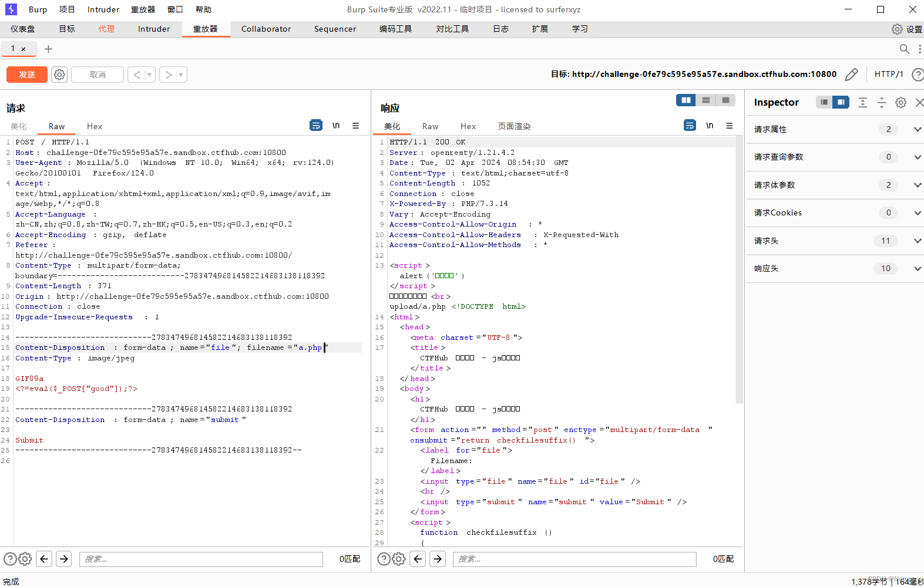
Task: Open the help icon next to HTTP/1
Action: (918, 75)
